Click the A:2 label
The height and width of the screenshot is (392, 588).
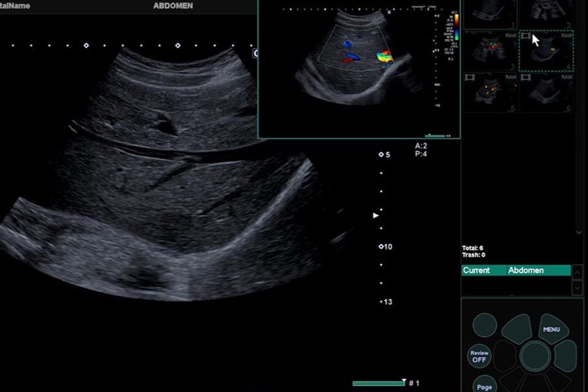click(x=421, y=146)
